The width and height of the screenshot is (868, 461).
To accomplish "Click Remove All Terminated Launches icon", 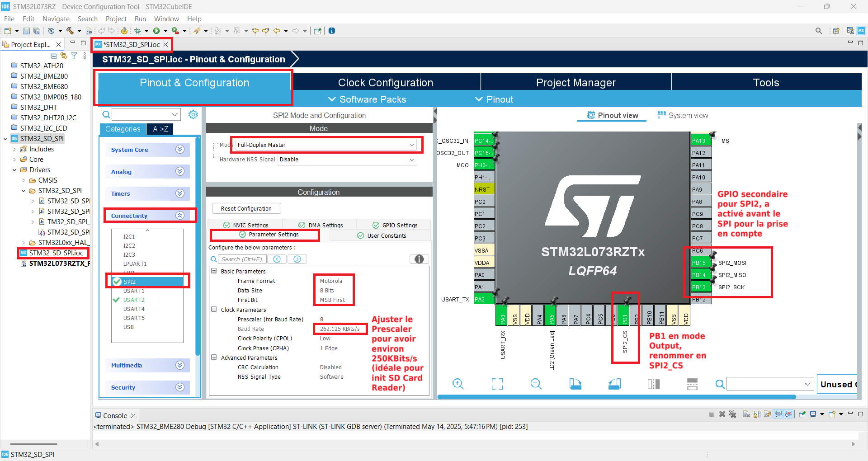I will pos(733,414).
